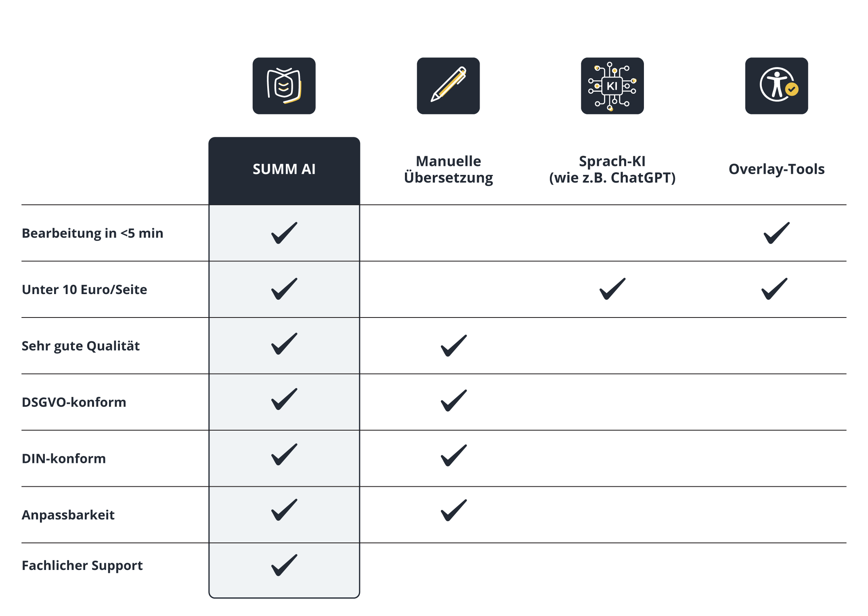Select the Overlay-Tools column heading

[x=776, y=169]
